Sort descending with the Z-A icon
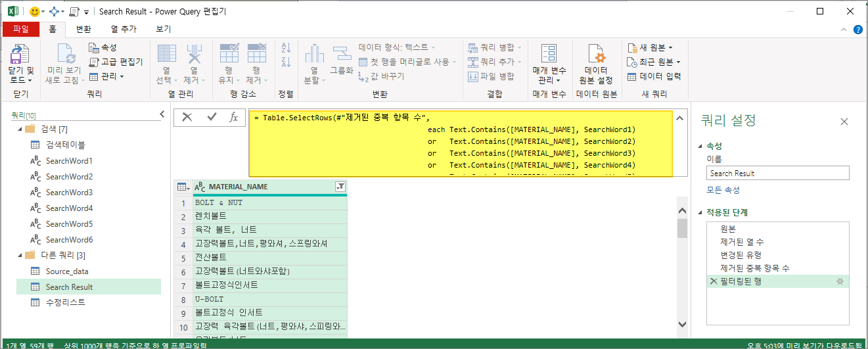The width and height of the screenshot is (868, 349). (286, 62)
